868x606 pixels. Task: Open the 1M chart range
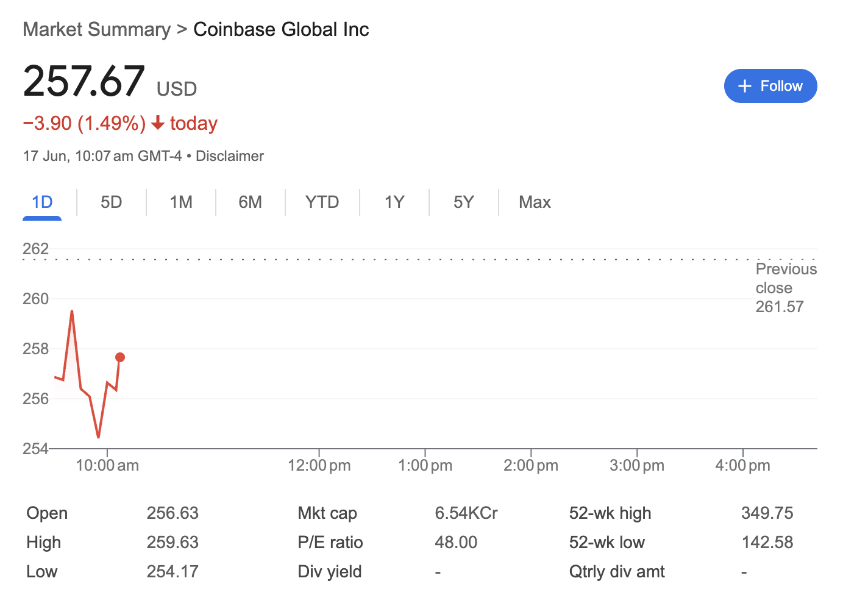pyautogui.click(x=181, y=202)
